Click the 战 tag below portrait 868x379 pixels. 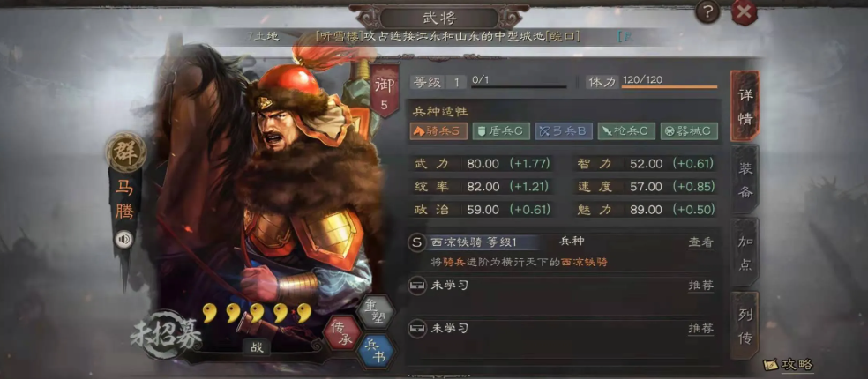pyautogui.click(x=257, y=347)
